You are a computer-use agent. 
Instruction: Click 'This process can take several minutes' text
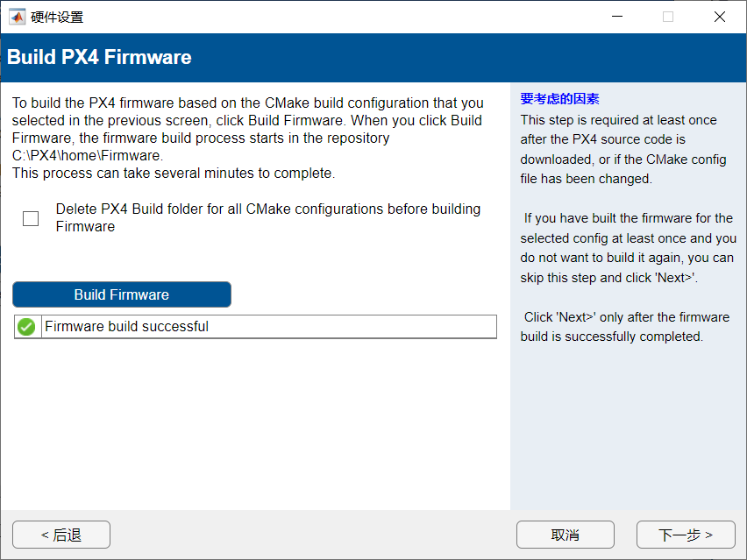pyautogui.click(x=174, y=174)
